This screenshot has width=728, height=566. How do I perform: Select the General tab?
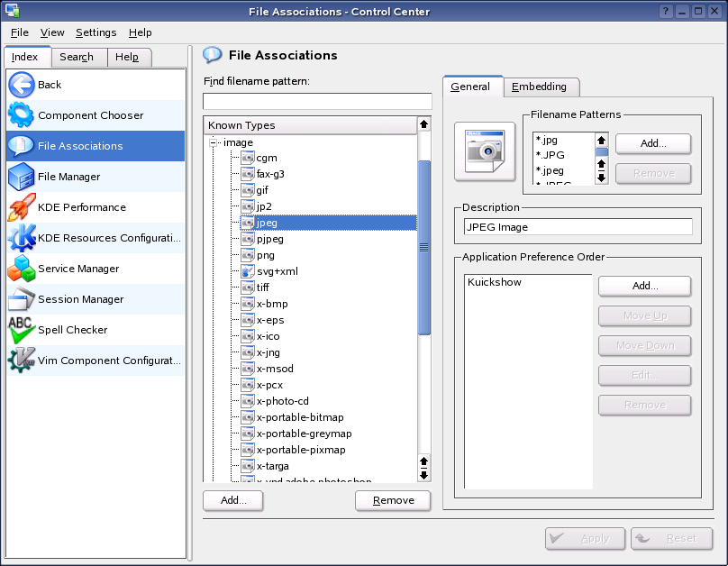(x=473, y=87)
